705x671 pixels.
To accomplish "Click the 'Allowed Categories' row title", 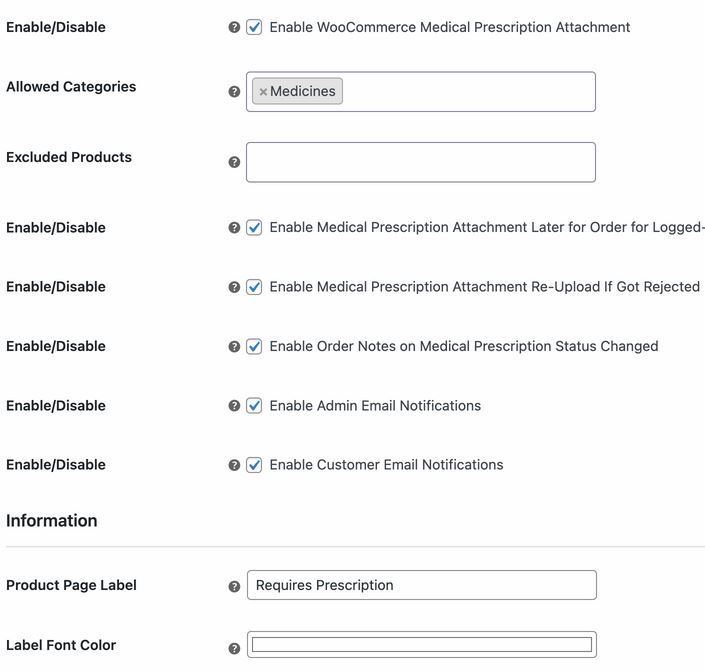I will pyautogui.click(x=71, y=86).
